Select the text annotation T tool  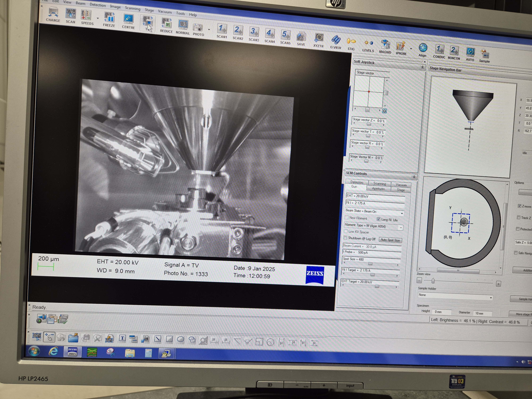point(122,338)
